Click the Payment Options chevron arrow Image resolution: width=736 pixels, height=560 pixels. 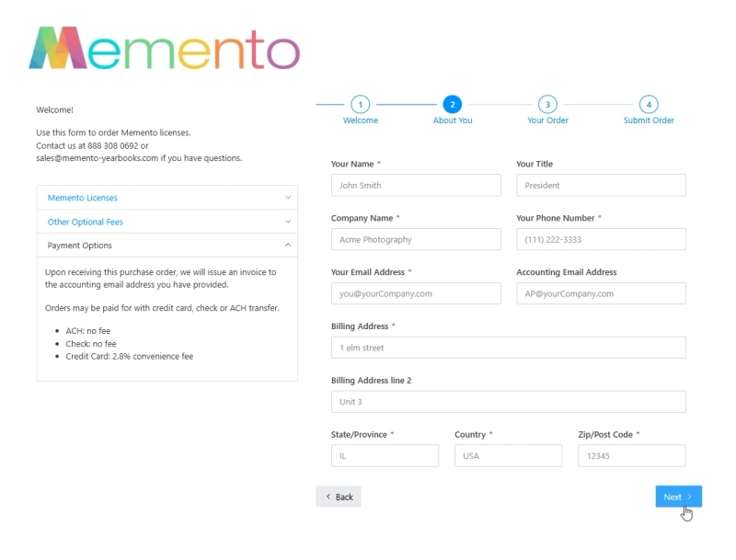point(288,245)
